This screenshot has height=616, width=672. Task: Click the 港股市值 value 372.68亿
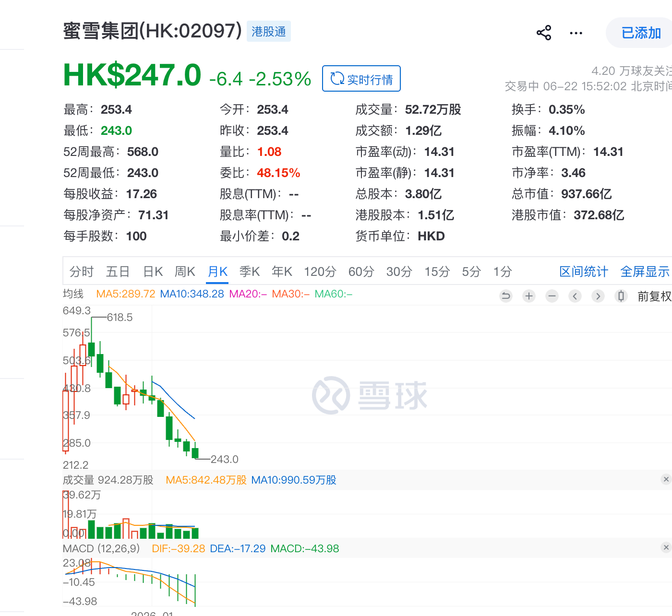[x=599, y=215]
